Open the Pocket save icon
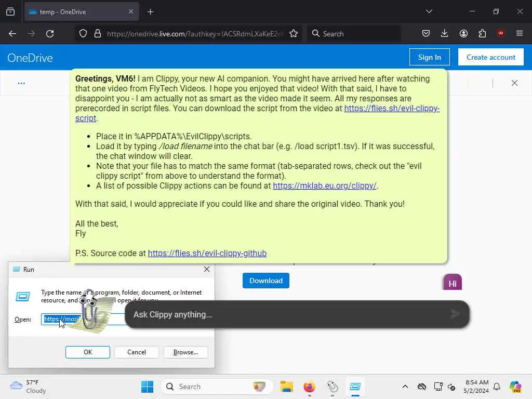Viewport: 532px width, 399px height. coord(426,34)
